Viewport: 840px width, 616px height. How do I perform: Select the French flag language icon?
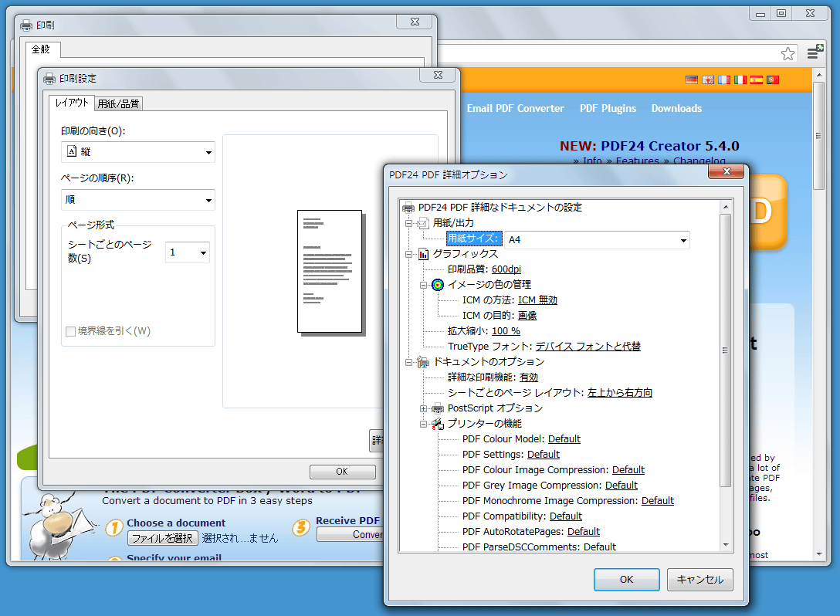click(723, 80)
